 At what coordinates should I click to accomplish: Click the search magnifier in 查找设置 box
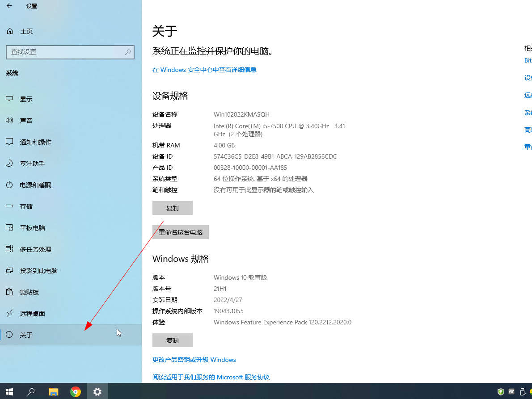click(x=127, y=52)
